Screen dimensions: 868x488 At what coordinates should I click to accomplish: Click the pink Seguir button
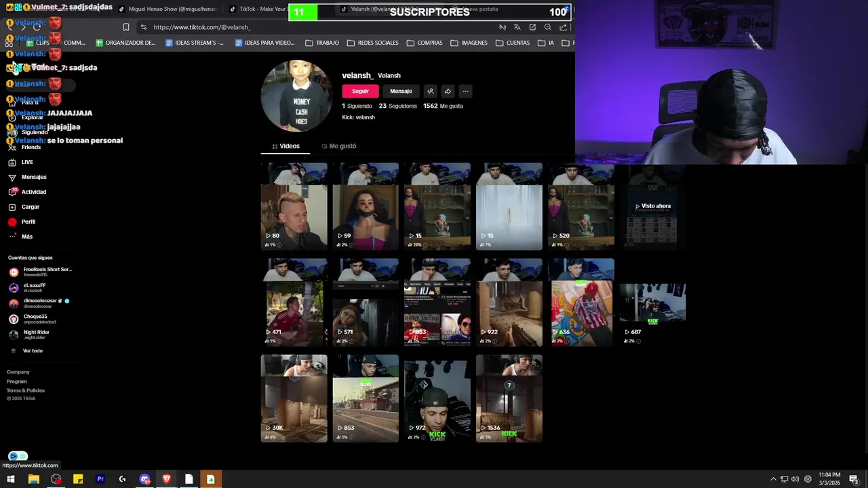[x=360, y=91]
